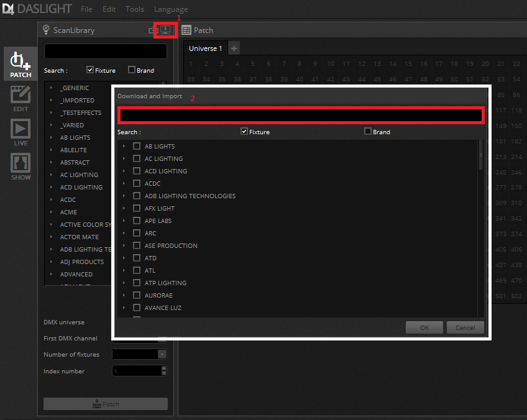Tick the ARC checkbox
Screen dimensions: 527x420
(x=137, y=233)
